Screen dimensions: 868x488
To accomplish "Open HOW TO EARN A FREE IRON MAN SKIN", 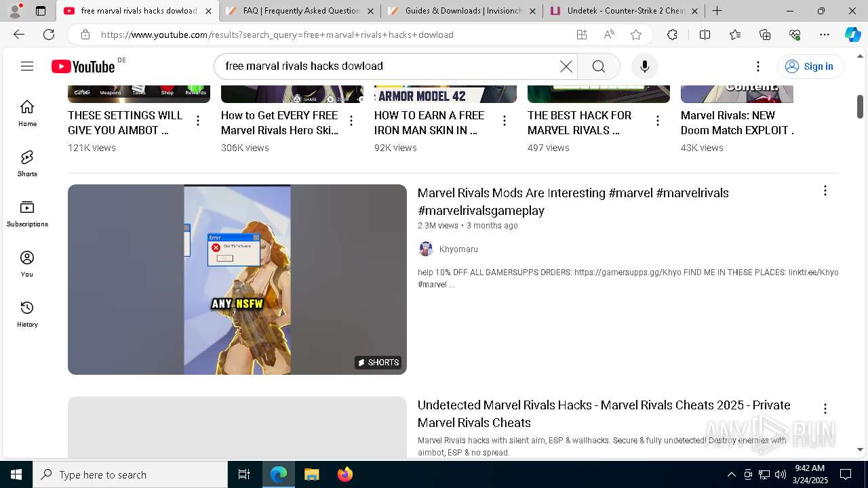I will (x=429, y=123).
